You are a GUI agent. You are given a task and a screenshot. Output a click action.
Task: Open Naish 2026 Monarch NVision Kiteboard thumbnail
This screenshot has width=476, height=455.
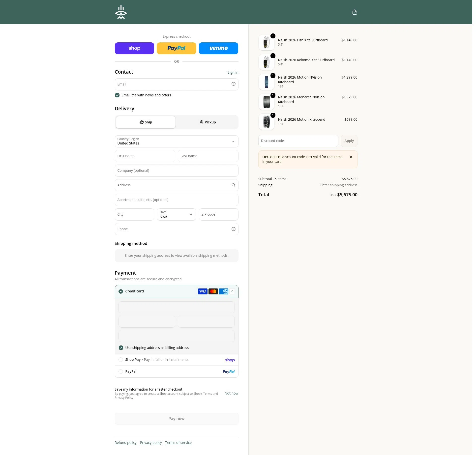[x=267, y=102]
